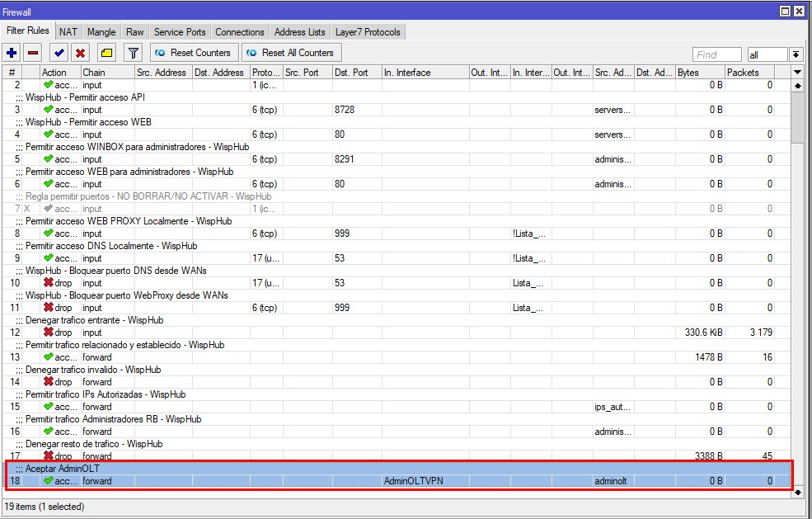Viewport: 812px width, 519px height.
Task: Click the vertical scrollbar down arrow
Action: (x=797, y=492)
